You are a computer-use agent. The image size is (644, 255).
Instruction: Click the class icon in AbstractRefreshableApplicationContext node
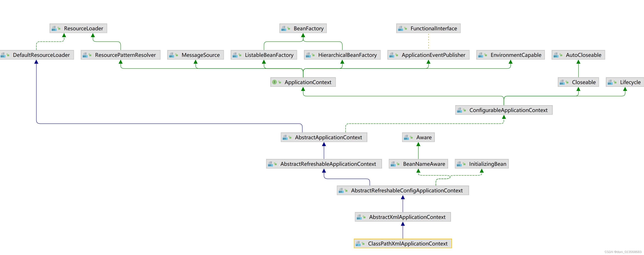[270, 164]
